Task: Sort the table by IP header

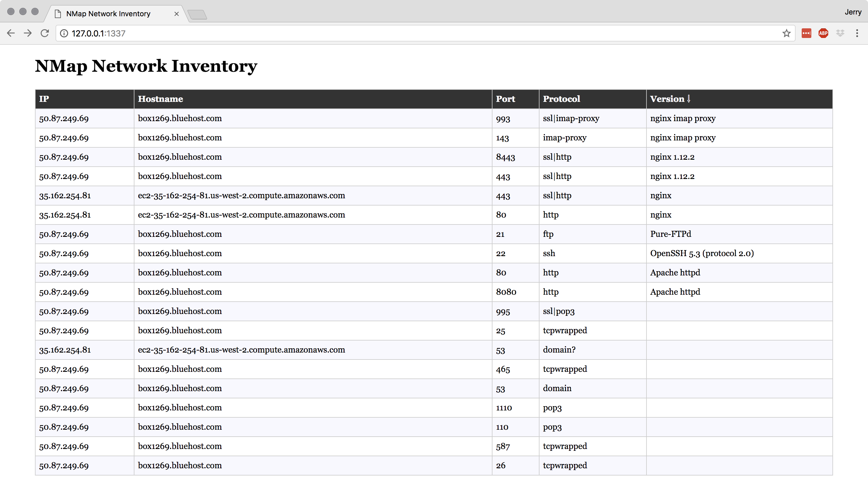Action: [x=44, y=99]
